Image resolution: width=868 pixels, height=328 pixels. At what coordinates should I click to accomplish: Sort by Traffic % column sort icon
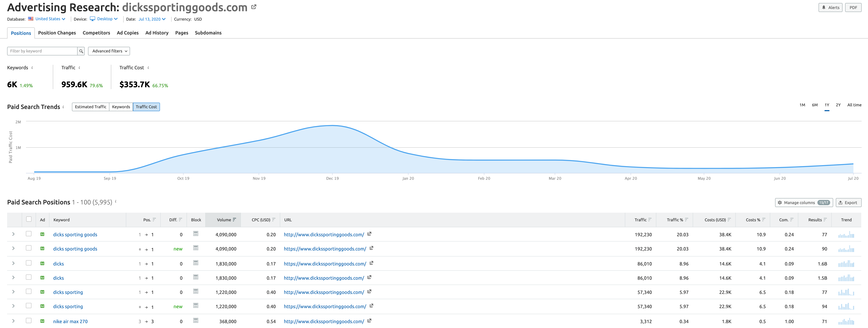tap(686, 220)
